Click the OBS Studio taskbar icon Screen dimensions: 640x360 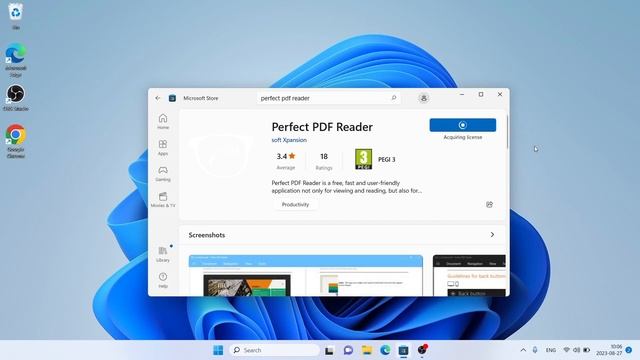[422, 350]
